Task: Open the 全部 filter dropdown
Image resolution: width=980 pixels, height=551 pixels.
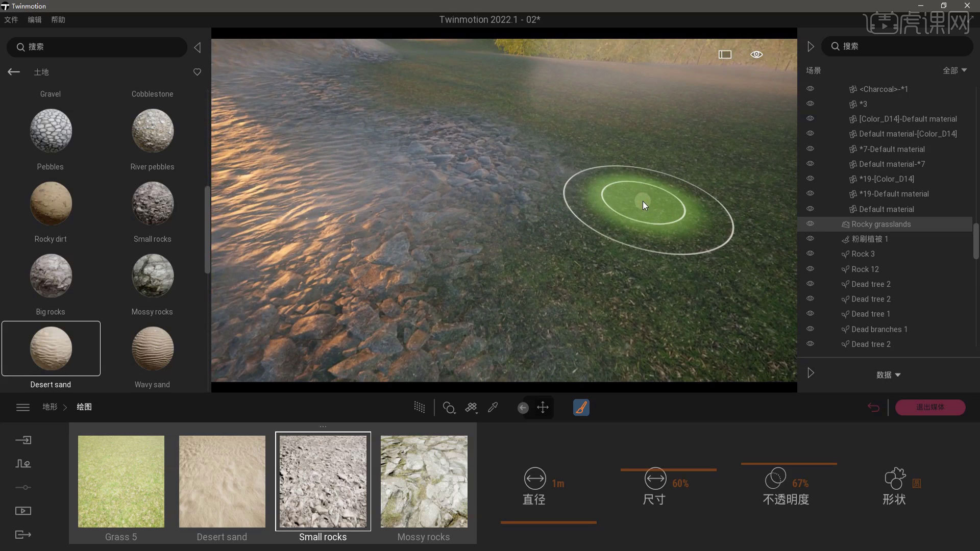Action: coord(954,70)
